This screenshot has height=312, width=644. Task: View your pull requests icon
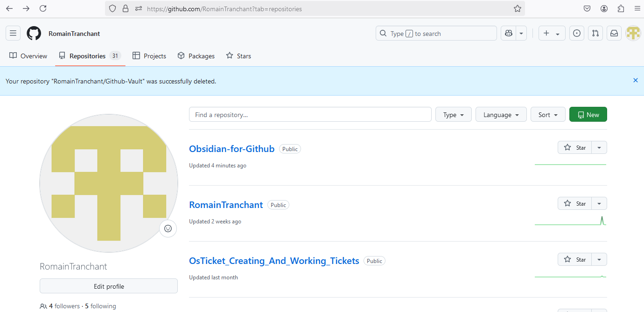[595, 33]
